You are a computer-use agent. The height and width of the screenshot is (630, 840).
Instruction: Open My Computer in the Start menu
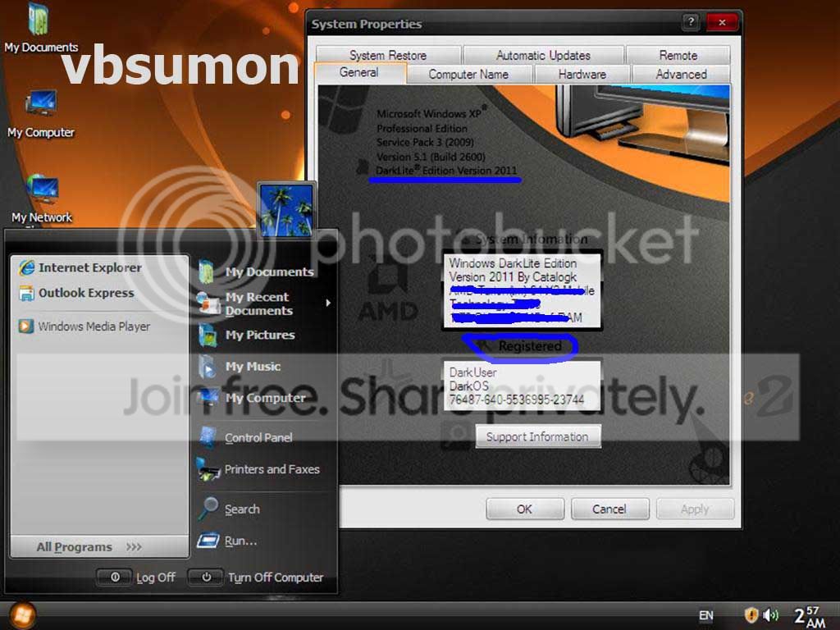click(x=252, y=398)
